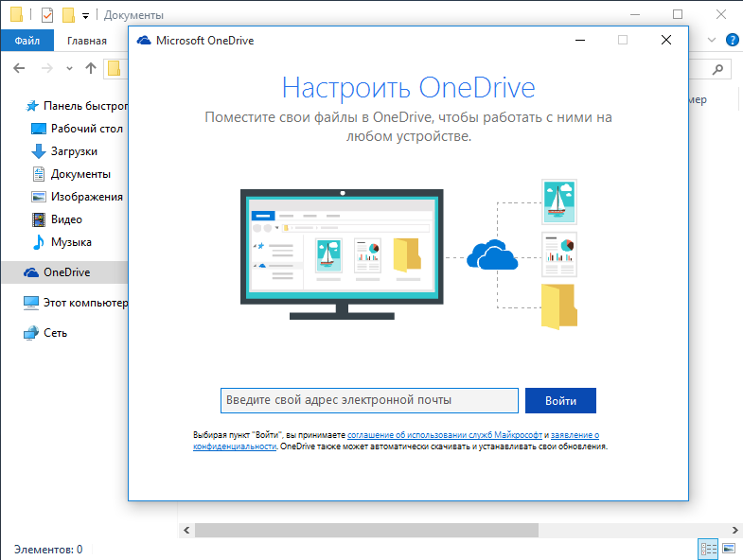743x560 pixels.
Task: Open the Файл menu in Explorer
Action: click(x=27, y=41)
